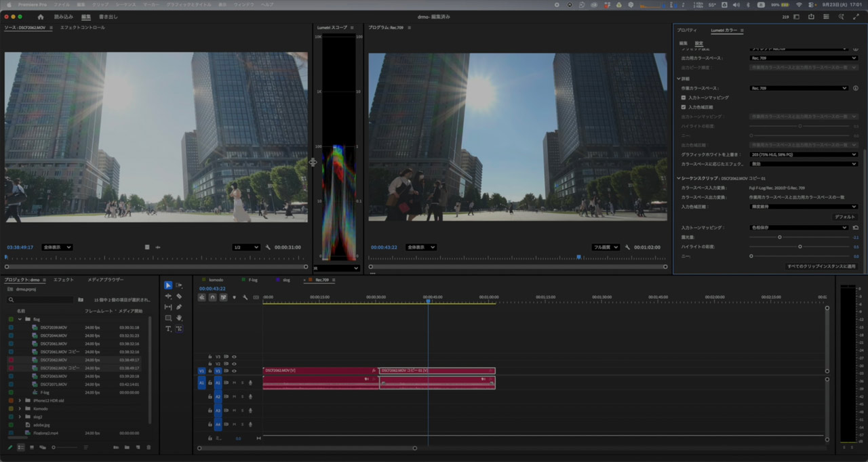Select the Pen tool

pos(179,307)
